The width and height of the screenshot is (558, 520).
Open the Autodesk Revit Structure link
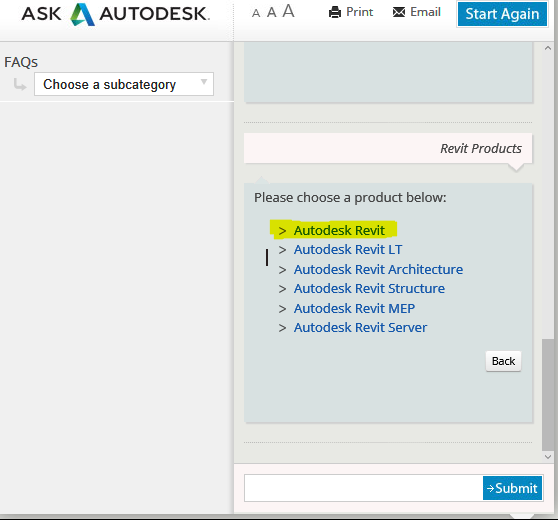(369, 288)
